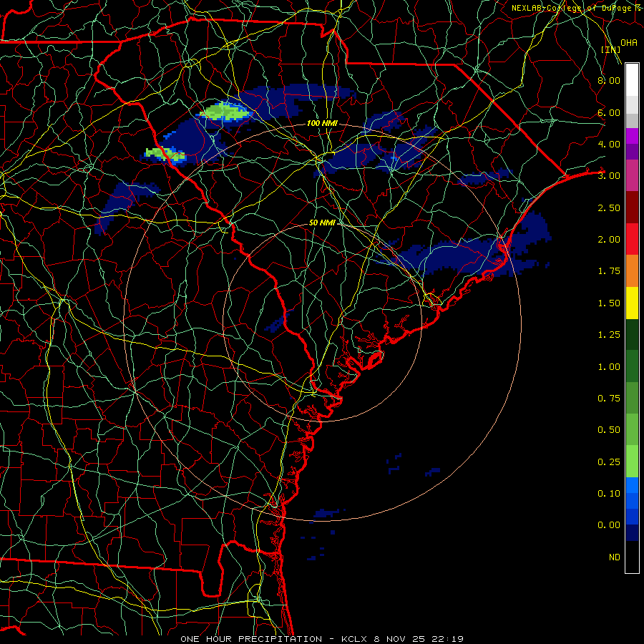Pick the pink swatch in the color scale
The image size is (644, 644).
pos(632,176)
